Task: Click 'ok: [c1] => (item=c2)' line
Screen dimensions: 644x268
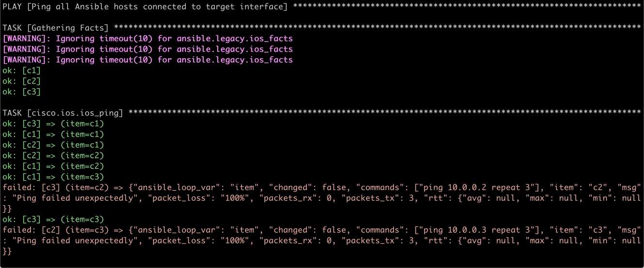Action: coord(53,166)
